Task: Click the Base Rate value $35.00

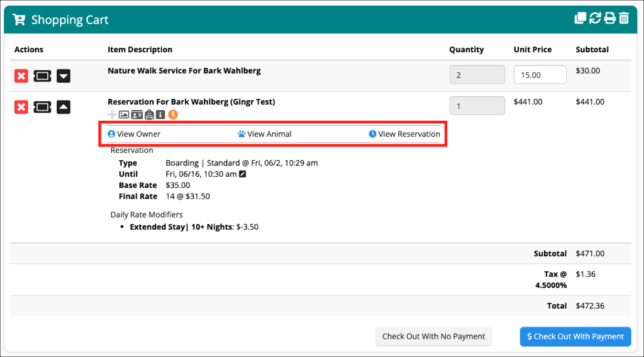Action: tap(178, 185)
